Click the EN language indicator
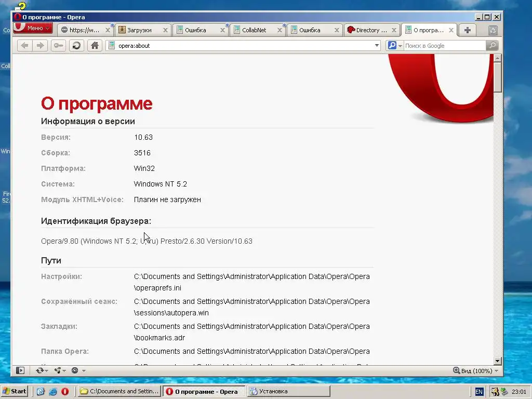532x399 pixels. tap(478, 392)
